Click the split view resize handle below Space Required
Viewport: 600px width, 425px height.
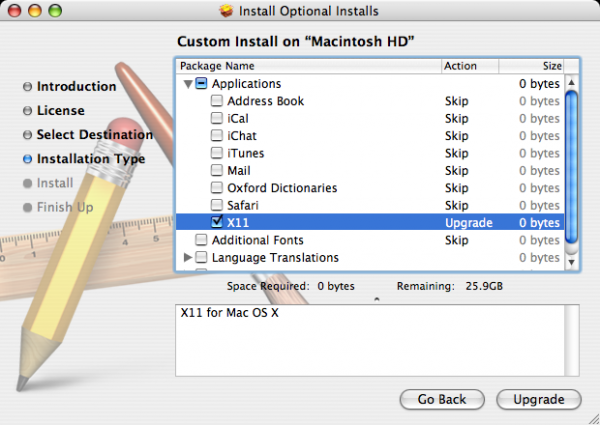coord(377,299)
